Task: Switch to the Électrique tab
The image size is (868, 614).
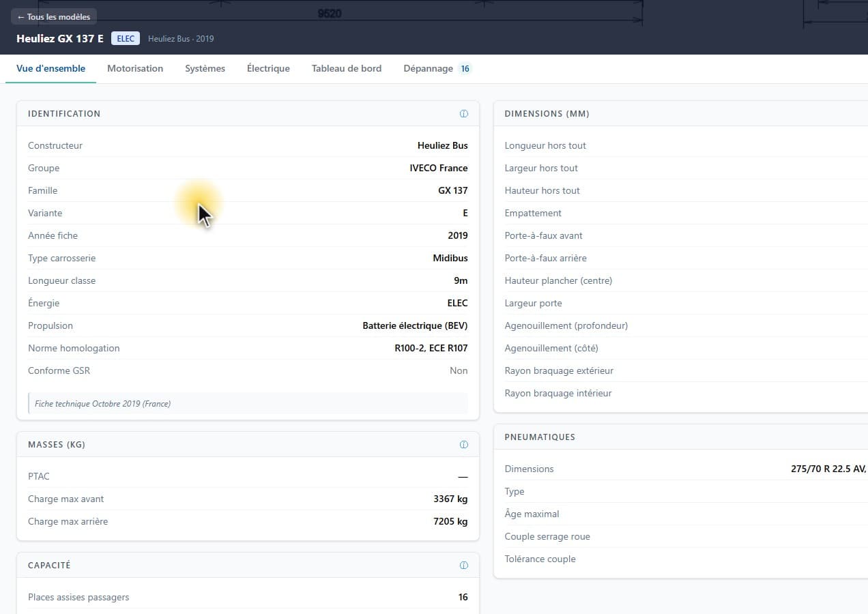Action: [268, 68]
